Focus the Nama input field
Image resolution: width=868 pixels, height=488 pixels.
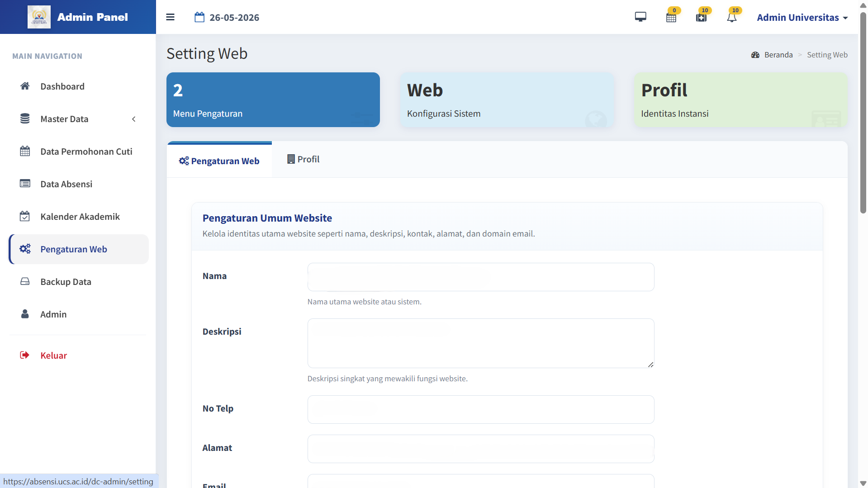[481, 277]
